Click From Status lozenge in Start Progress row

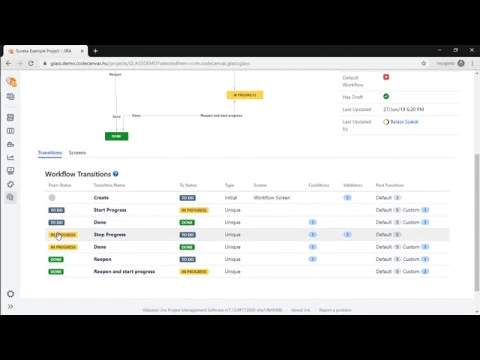(x=57, y=210)
